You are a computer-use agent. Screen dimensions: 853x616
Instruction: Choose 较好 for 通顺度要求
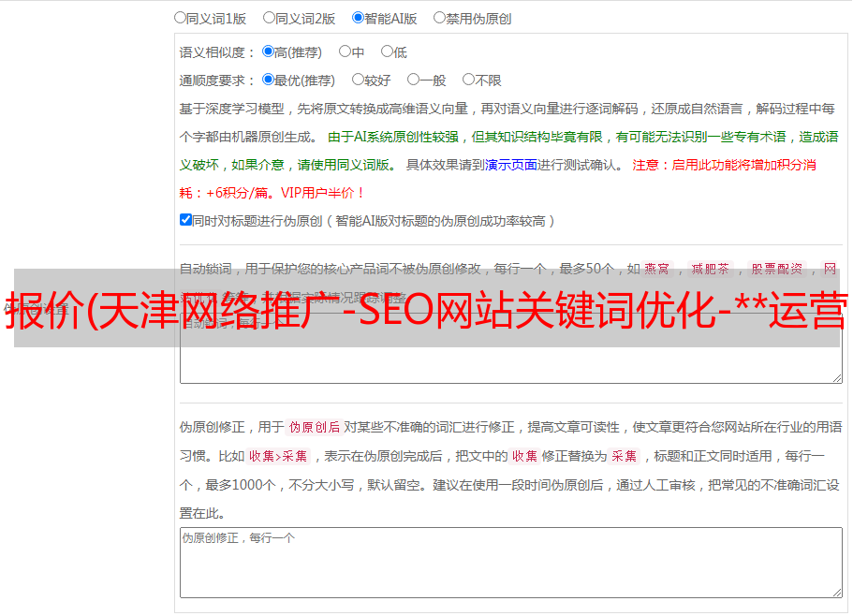point(359,80)
